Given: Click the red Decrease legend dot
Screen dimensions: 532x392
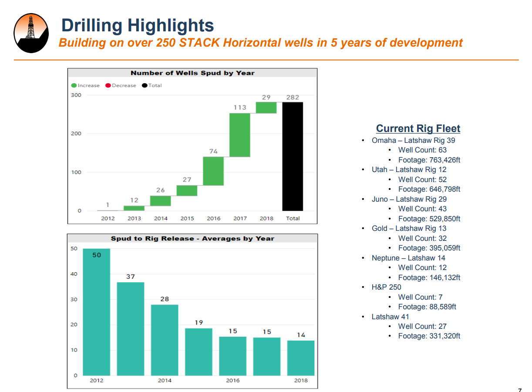Looking at the screenshot, I should [108, 86].
